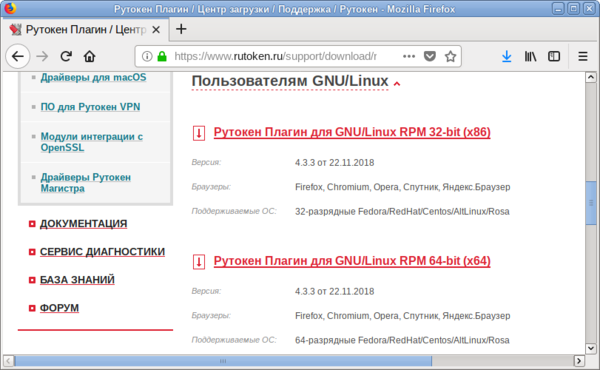
Task: Go to ФОРУМ section
Action: [x=59, y=308]
